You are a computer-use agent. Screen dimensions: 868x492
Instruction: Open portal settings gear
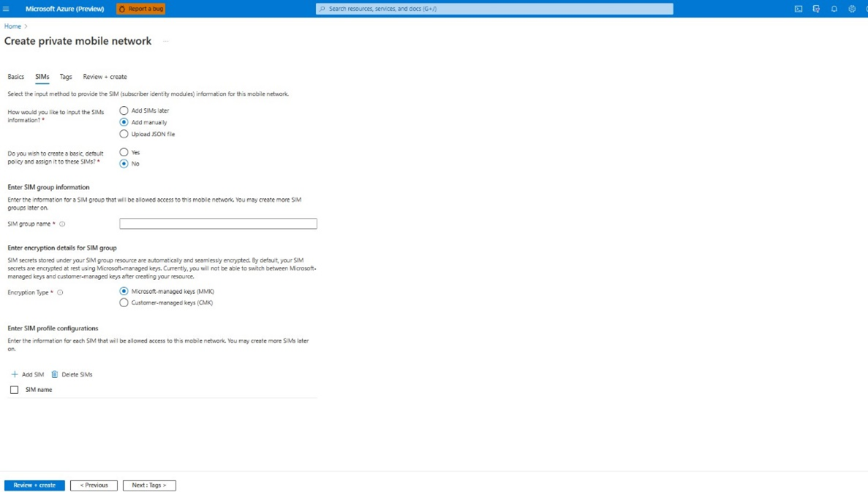tap(852, 9)
